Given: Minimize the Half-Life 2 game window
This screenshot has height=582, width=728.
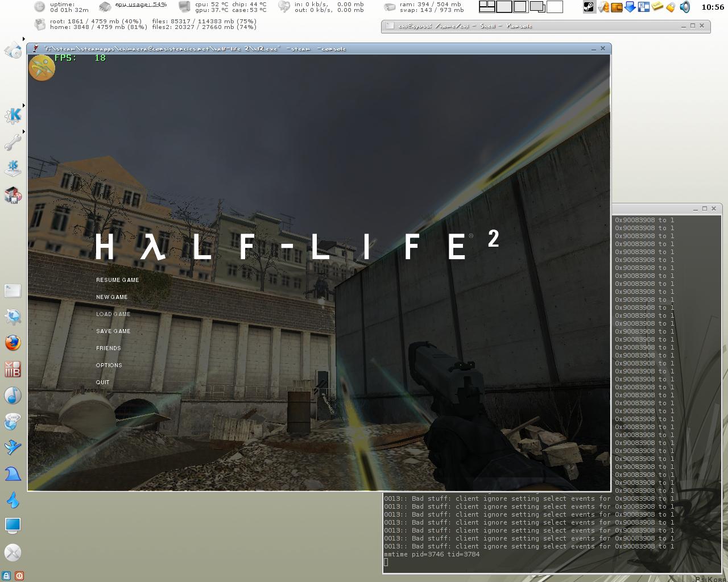Looking at the screenshot, I should pos(593,49).
